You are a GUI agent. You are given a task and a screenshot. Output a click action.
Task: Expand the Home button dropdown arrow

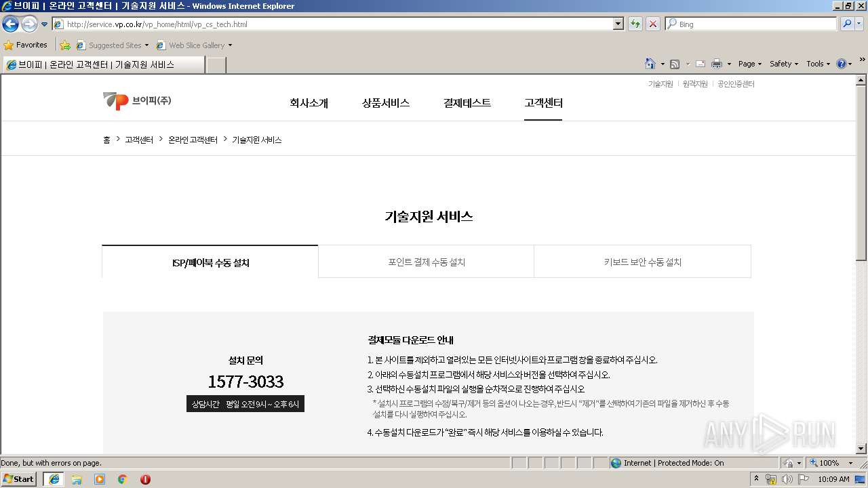click(663, 64)
